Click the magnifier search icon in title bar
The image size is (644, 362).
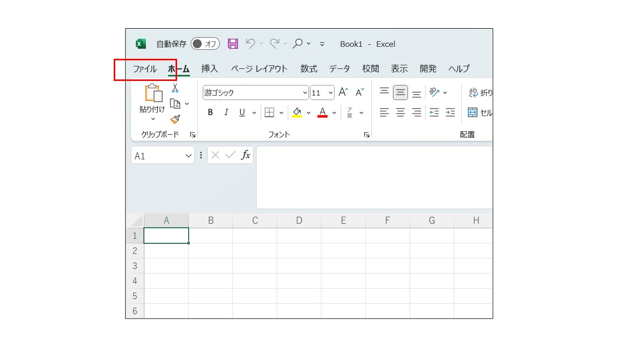click(297, 44)
